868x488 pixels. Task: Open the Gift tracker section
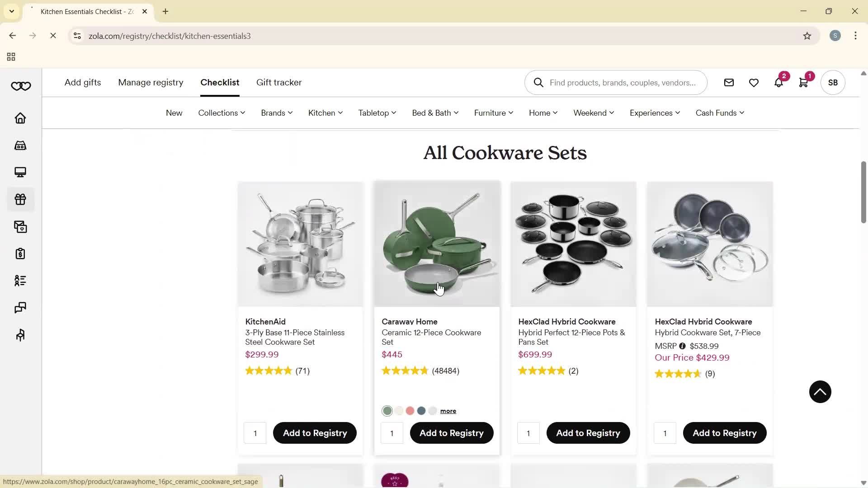coord(278,82)
